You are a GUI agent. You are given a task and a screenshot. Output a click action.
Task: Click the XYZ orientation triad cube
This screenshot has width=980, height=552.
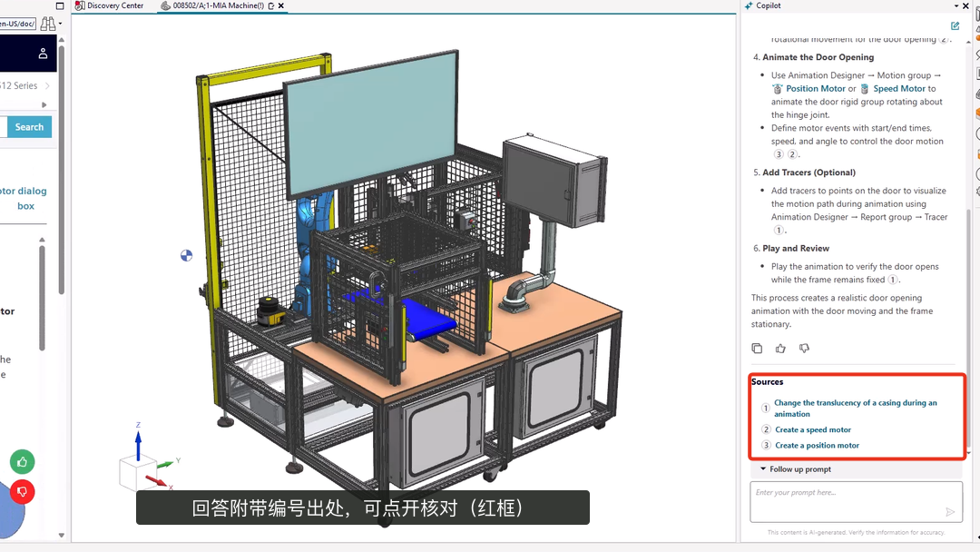[138, 472]
